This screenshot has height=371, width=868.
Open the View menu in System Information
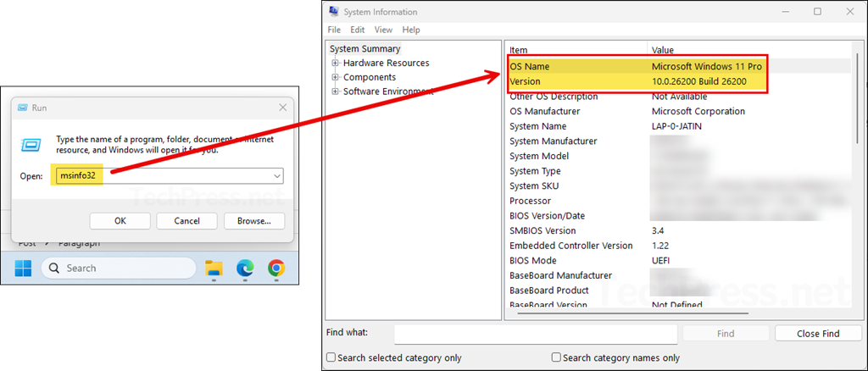pyautogui.click(x=383, y=30)
